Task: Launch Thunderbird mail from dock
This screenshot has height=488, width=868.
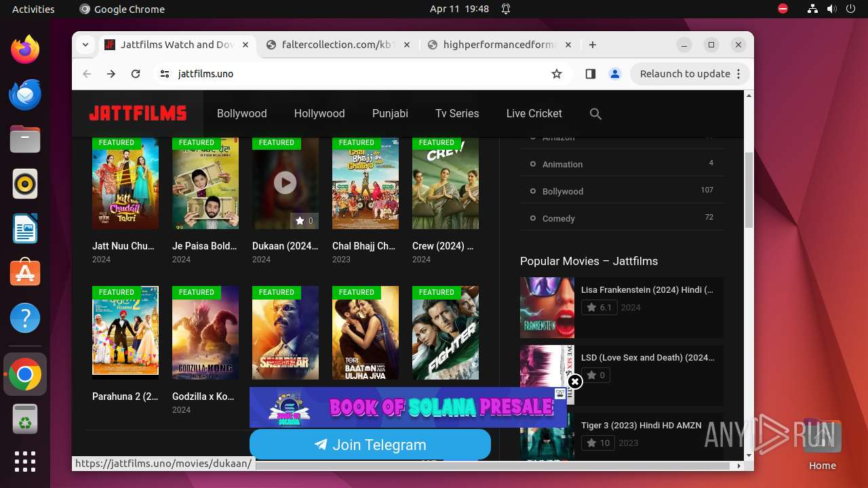Action: pyautogui.click(x=25, y=94)
